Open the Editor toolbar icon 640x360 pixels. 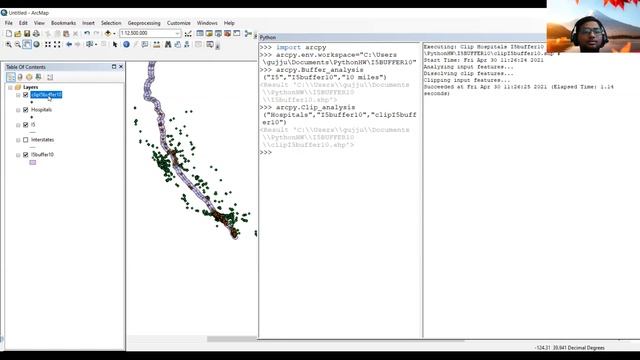pos(188,33)
